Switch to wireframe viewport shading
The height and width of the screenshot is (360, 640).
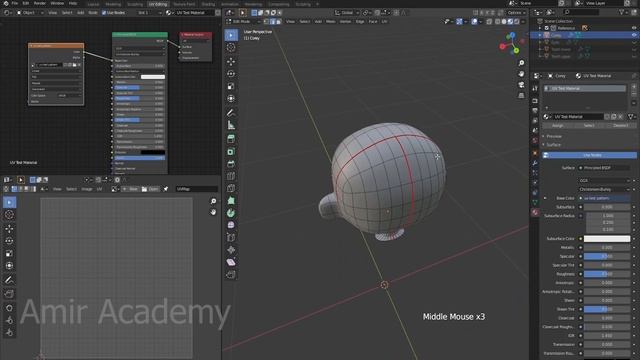[x=498, y=21]
